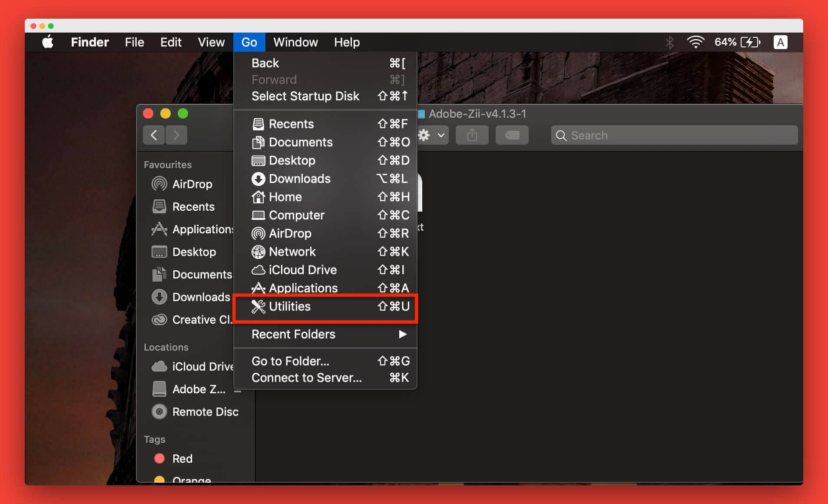
Task: Click the Share toolbar icon
Action: point(472,135)
